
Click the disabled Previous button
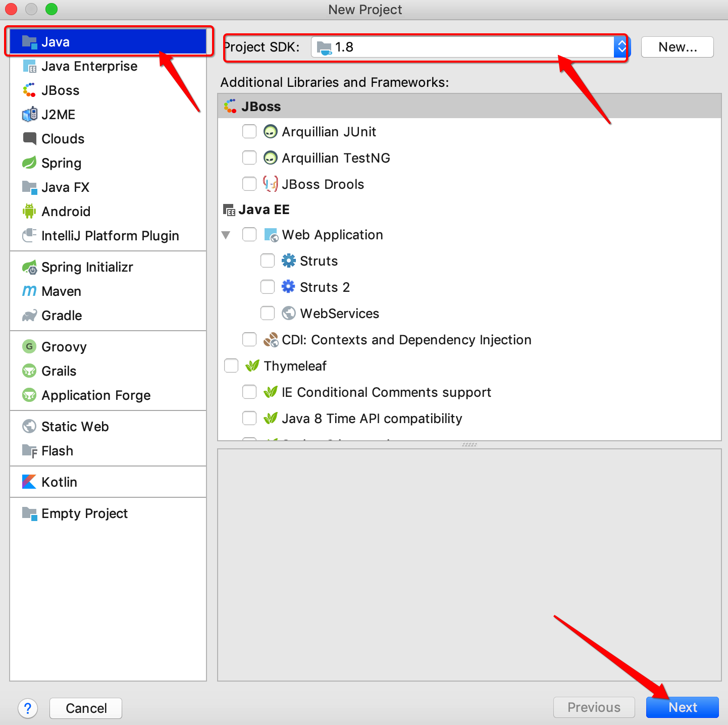click(594, 707)
